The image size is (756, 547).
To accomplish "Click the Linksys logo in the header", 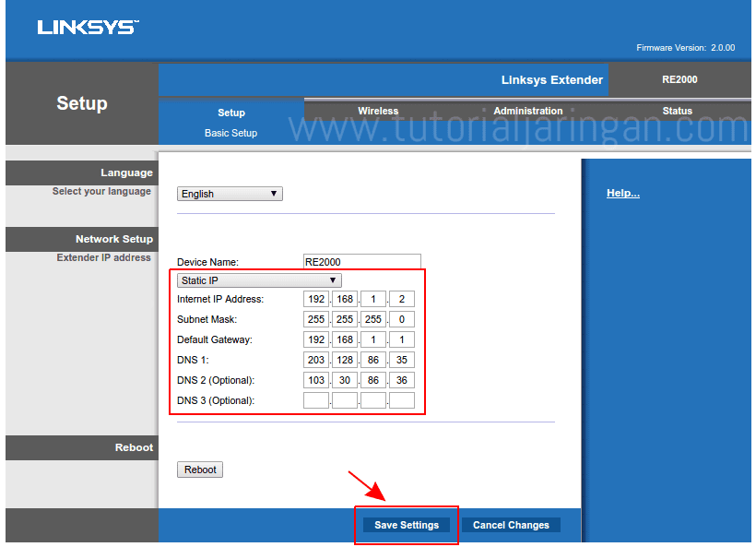I will pyautogui.click(x=88, y=26).
